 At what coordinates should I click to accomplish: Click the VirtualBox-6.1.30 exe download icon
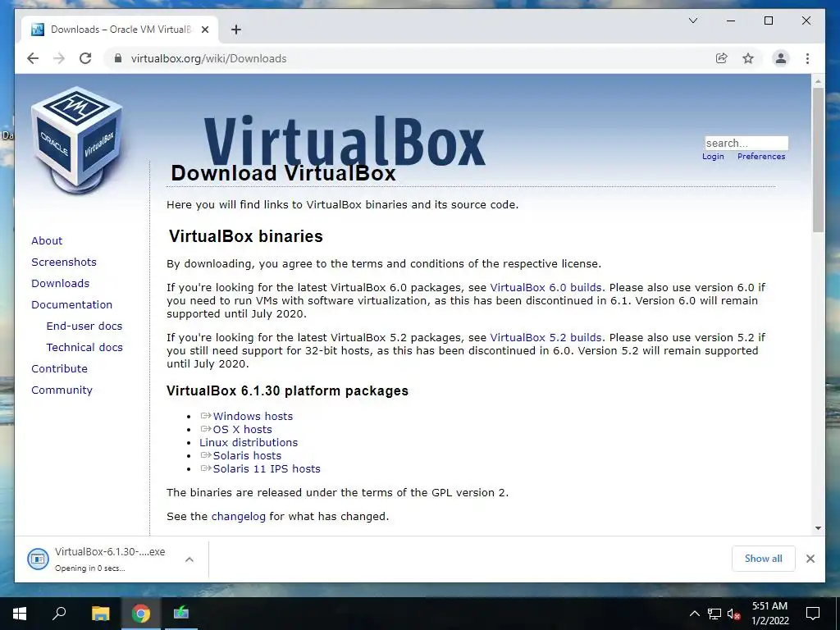click(38, 559)
